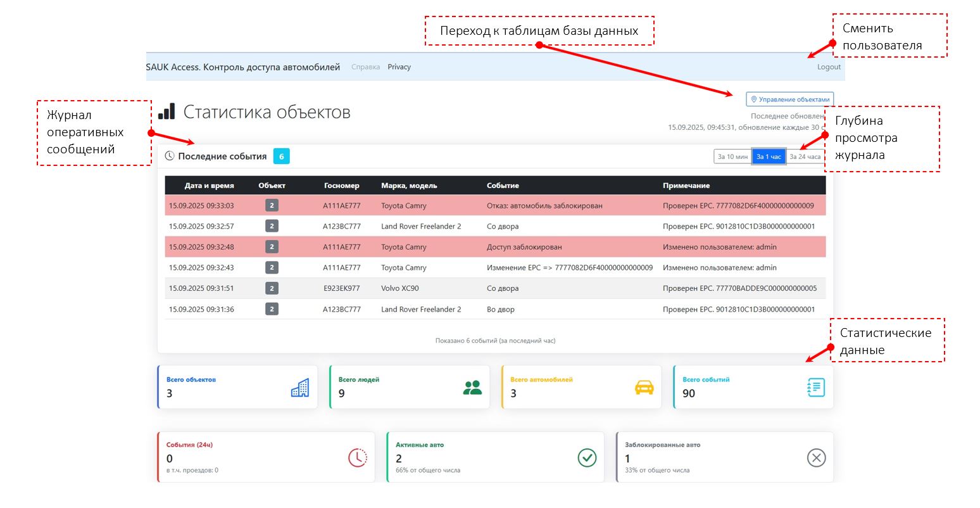Click the Госномер column header
Viewport: 980px width, 508px height.
[342, 186]
